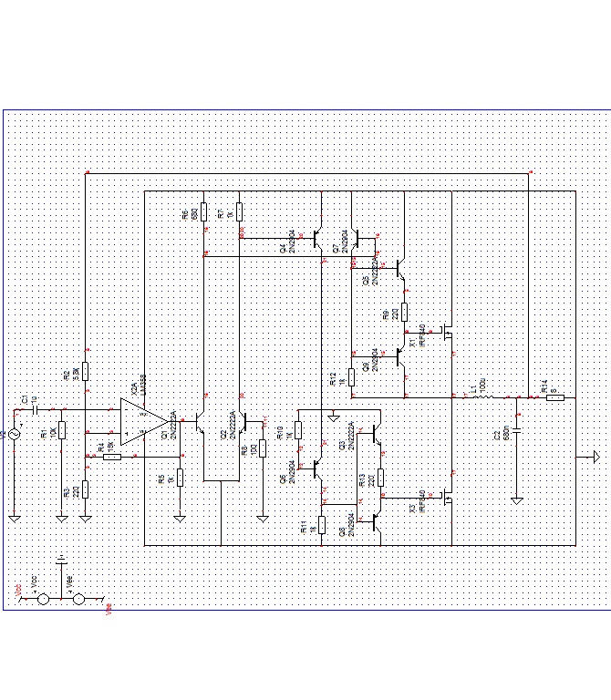Click transistor Q7 symbol
611x700 pixels.
[x=355, y=239]
